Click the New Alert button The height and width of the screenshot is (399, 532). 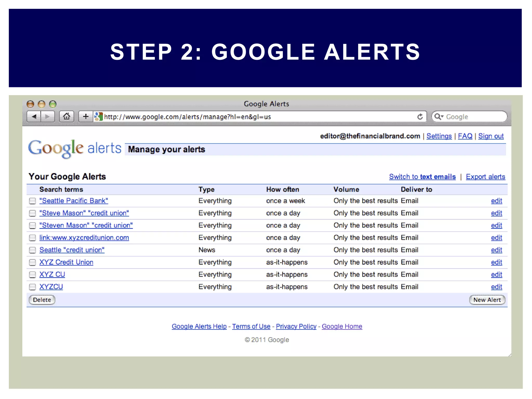point(487,300)
